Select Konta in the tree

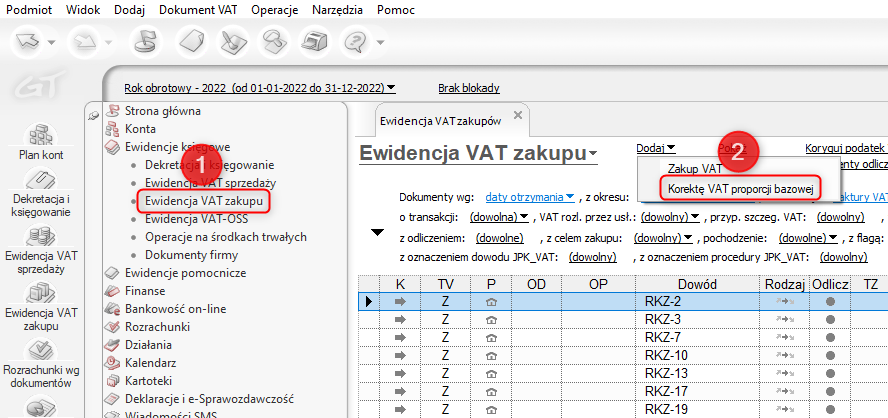tap(140, 129)
